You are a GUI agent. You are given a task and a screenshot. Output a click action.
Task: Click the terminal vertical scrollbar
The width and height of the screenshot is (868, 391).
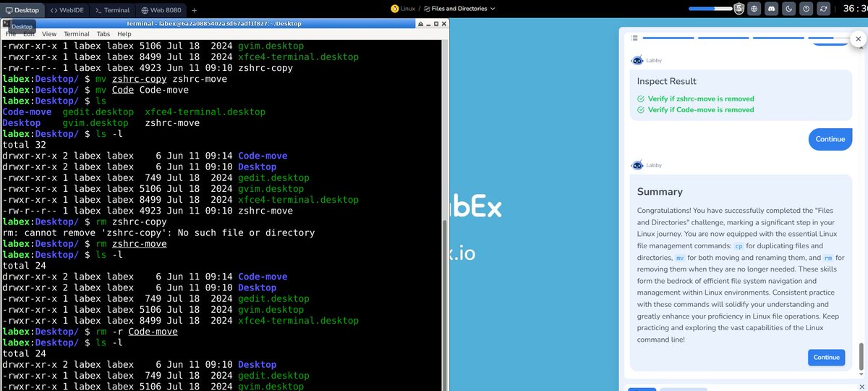click(445, 306)
